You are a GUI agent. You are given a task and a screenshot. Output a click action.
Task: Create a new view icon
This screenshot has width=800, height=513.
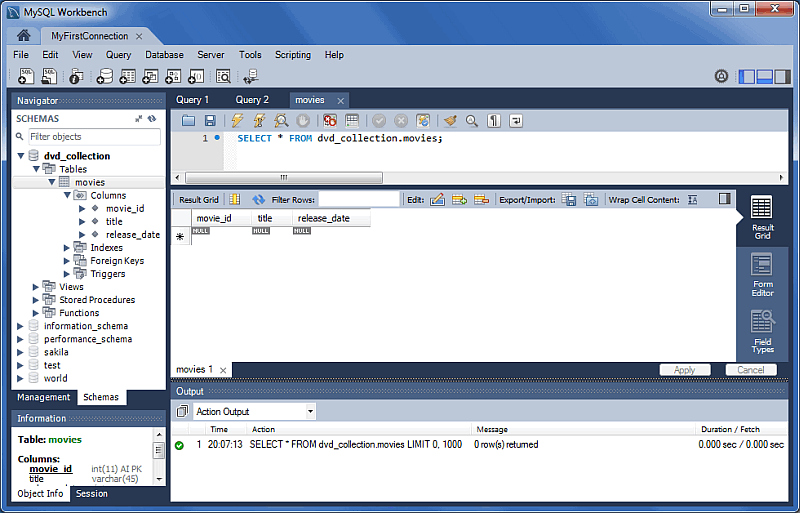(150, 76)
